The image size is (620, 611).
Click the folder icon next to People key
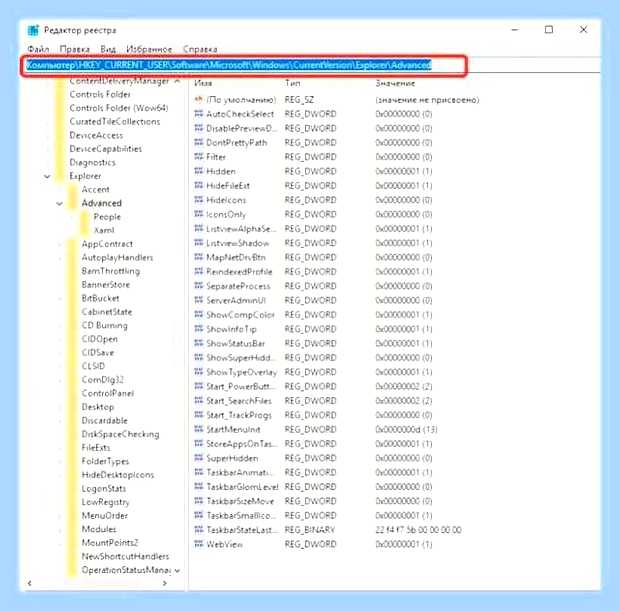point(85,217)
